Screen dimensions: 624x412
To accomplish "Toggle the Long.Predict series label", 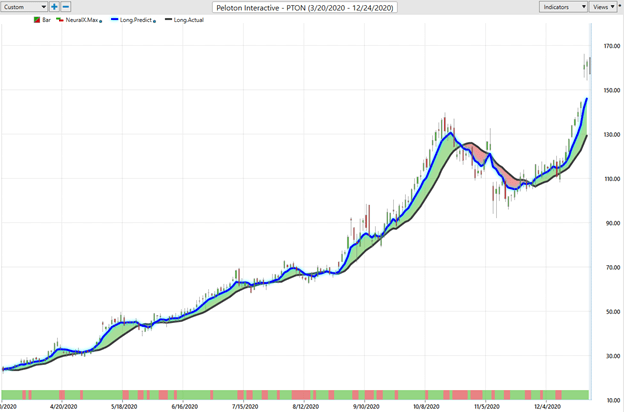I will pyautogui.click(x=136, y=20).
